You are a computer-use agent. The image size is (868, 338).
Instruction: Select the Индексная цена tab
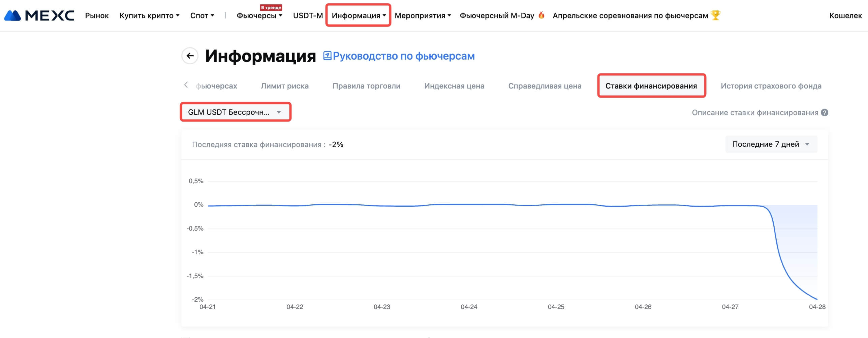[454, 86]
